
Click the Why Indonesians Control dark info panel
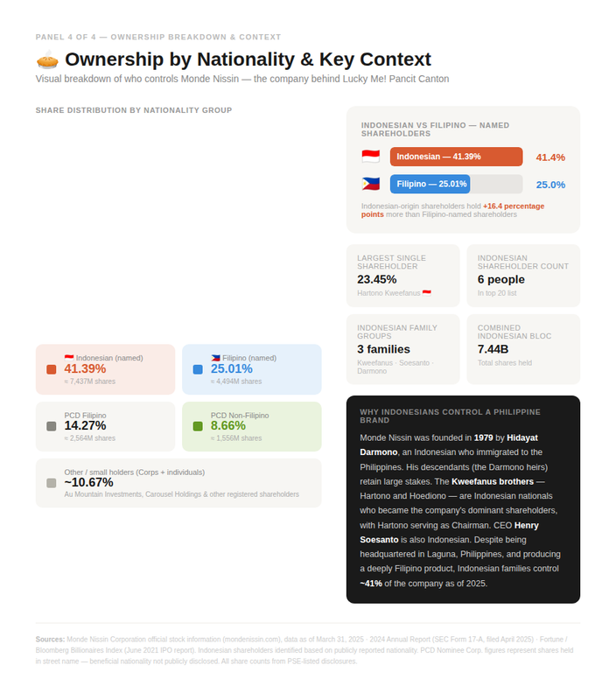pyautogui.click(x=463, y=499)
